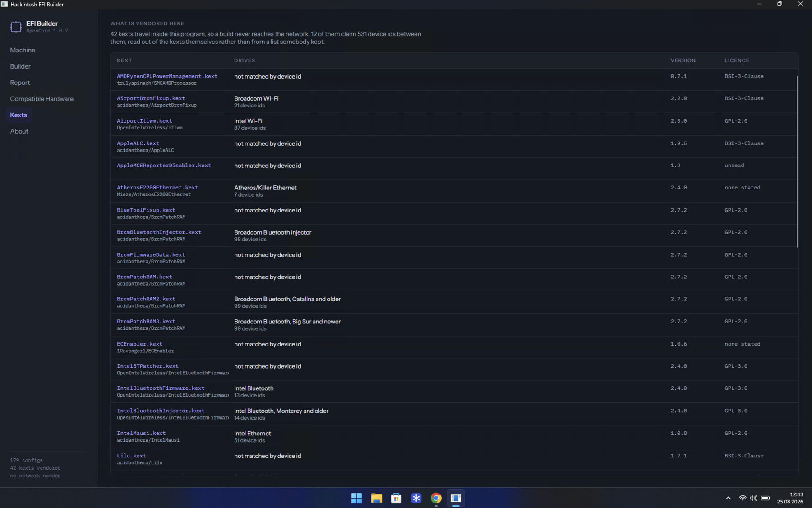Open the IntelMausi.kext link
Screen dimensions: 812x508
tap(141, 434)
